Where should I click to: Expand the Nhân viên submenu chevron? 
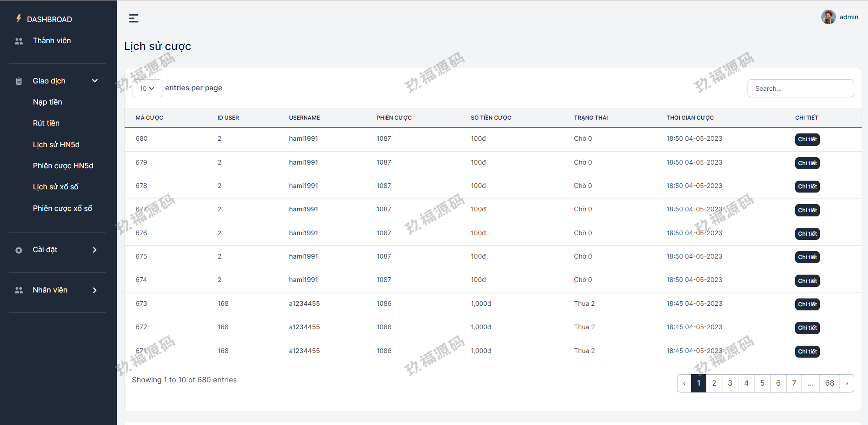(x=95, y=290)
